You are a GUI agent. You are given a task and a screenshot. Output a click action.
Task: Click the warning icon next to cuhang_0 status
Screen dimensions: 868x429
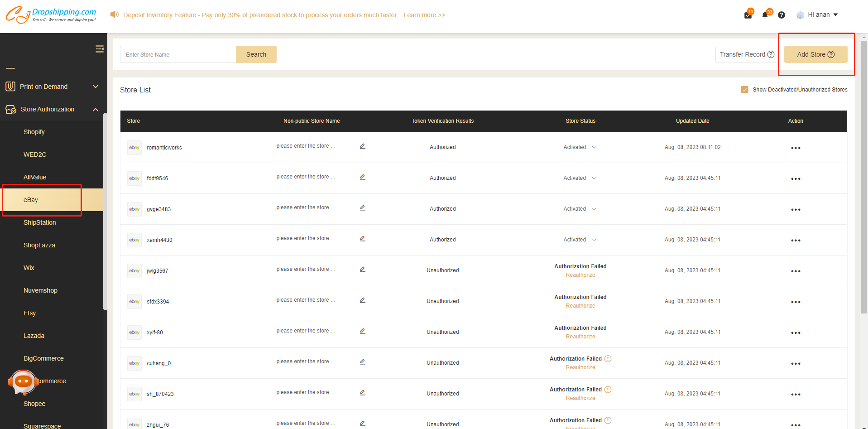pos(608,359)
